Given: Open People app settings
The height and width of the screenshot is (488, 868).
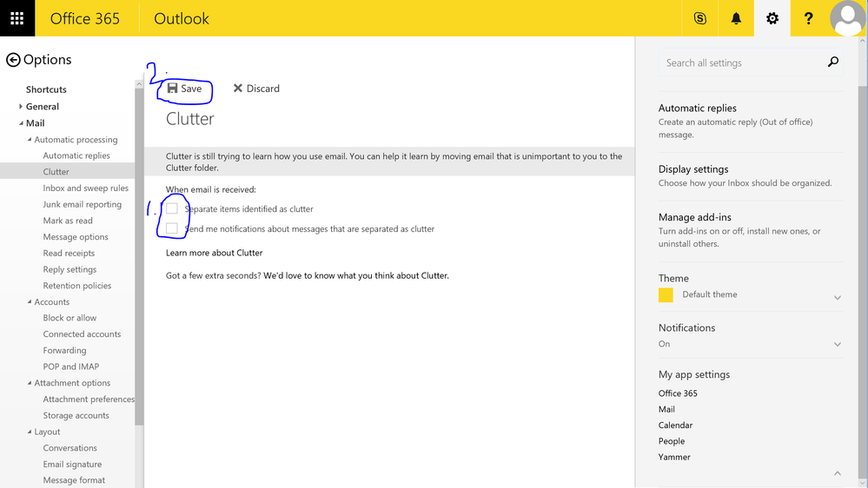Looking at the screenshot, I should pos(672,441).
